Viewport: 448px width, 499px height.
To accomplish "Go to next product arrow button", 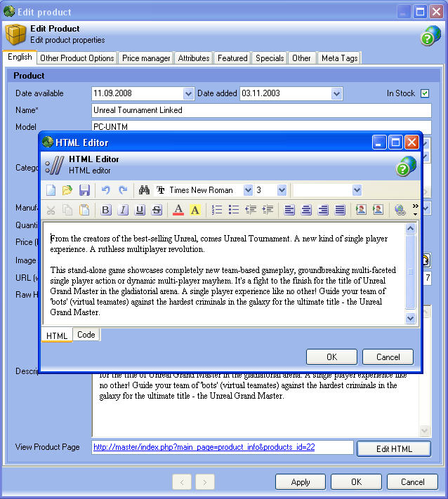I will 205,482.
